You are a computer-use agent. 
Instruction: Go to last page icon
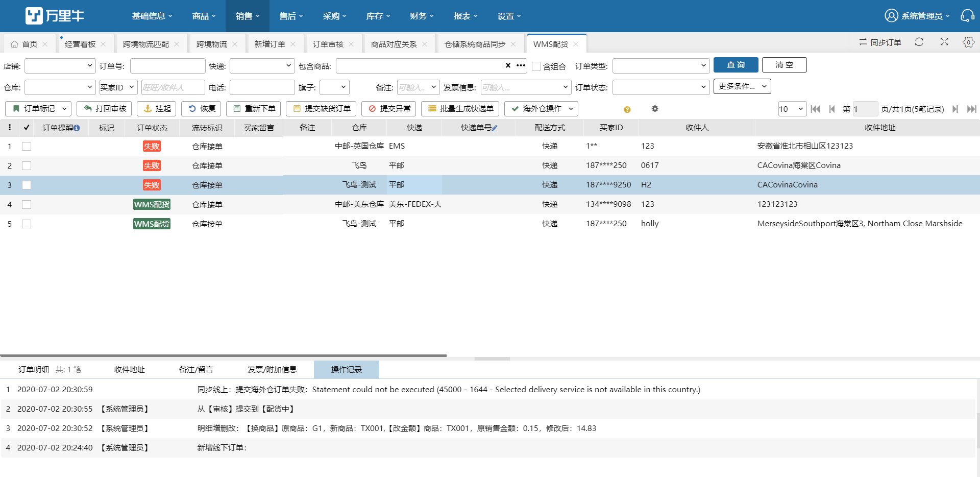(972, 109)
